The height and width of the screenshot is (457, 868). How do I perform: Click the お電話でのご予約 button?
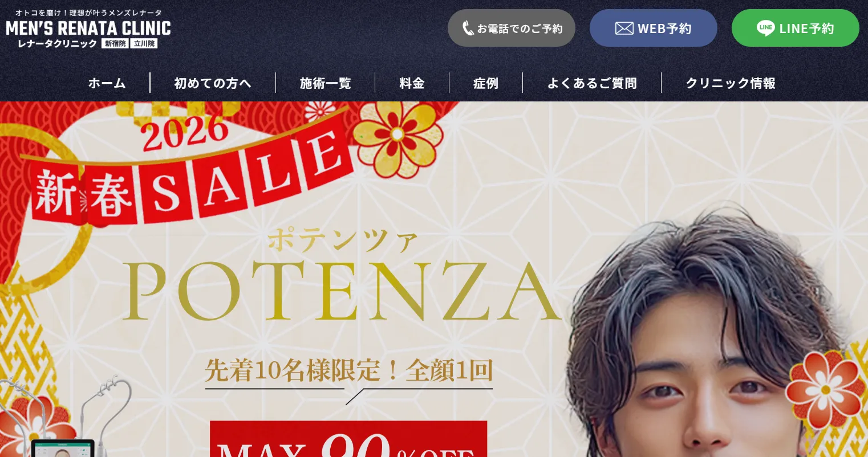point(512,28)
